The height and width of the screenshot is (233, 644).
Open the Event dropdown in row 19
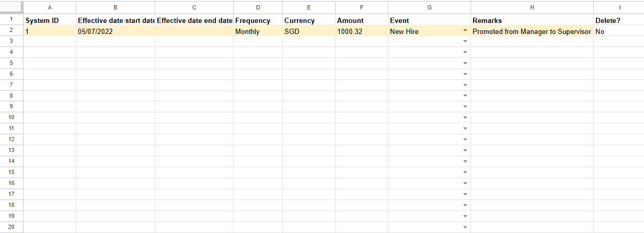(465, 216)
